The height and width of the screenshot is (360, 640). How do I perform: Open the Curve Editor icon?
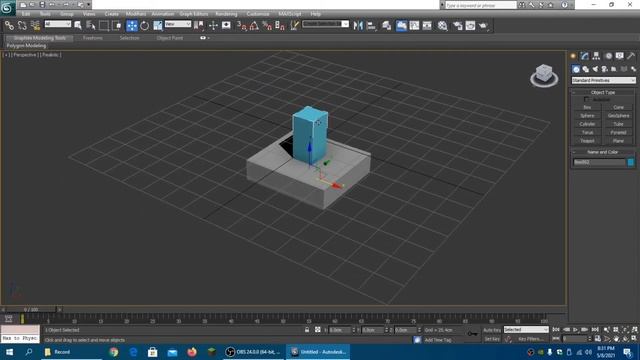click(414, 26)
